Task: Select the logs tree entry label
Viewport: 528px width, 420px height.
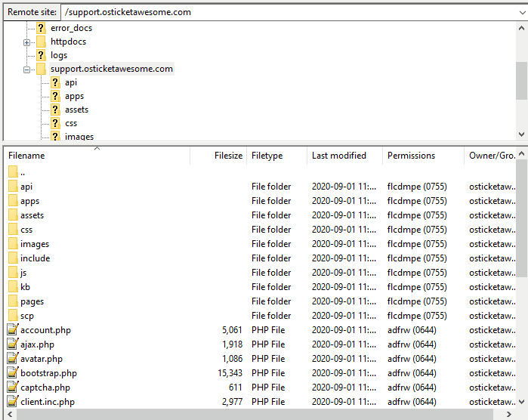Action: [x=59, y=55]
